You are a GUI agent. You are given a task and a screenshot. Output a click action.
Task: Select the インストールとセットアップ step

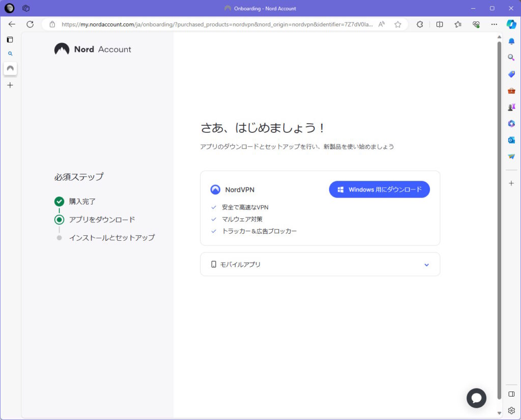click(x=105, y=238)
